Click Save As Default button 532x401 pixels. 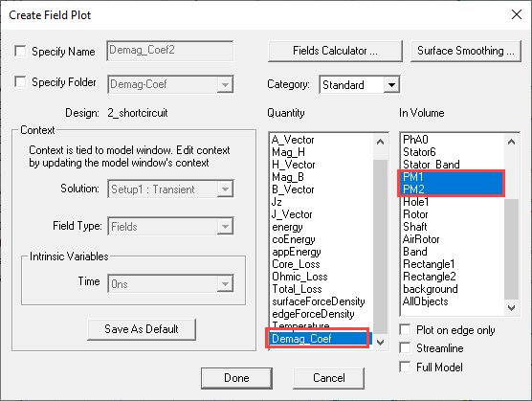(142, 329)
